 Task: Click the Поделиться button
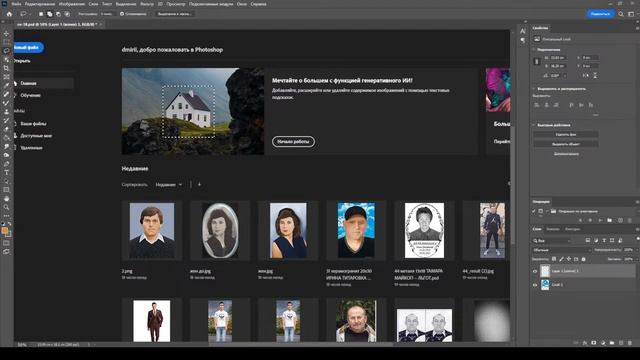tap(600, 14)
